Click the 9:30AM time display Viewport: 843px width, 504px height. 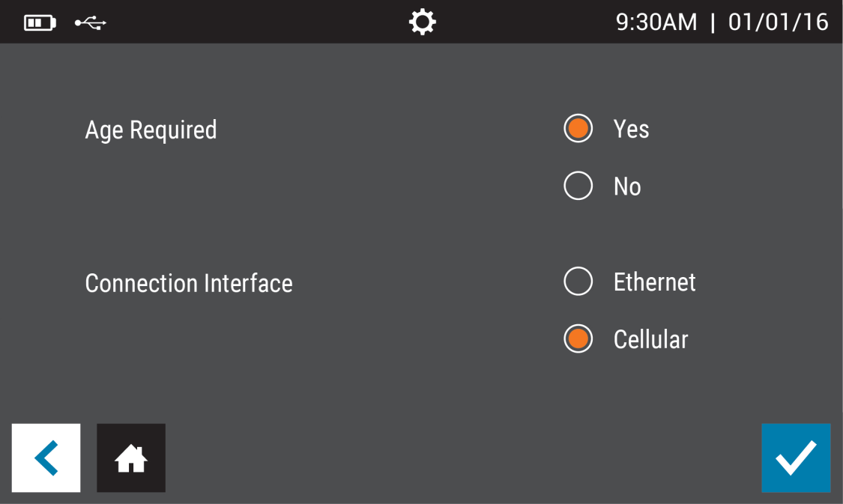tap(656, 22)
